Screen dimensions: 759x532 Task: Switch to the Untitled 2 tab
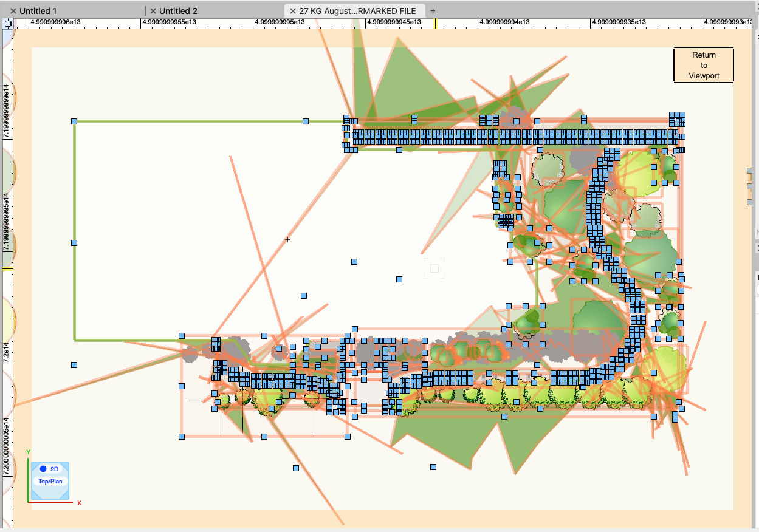[178, 11]
